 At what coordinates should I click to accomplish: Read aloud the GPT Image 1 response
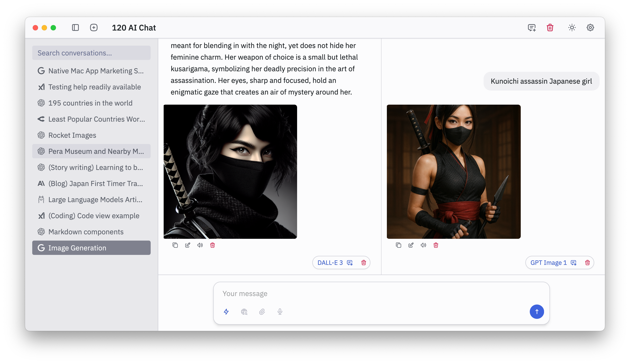pyautogui.click(x=423, y=245)
